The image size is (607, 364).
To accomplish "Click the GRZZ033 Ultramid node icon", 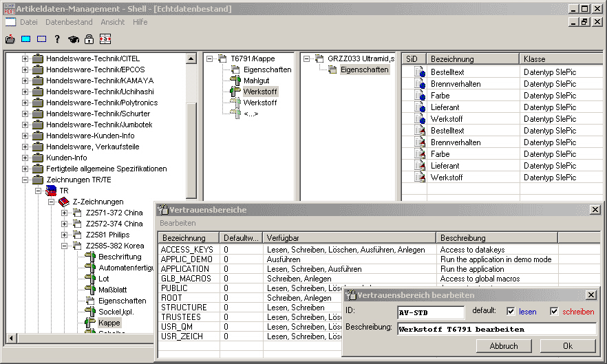I will pos(319,58).
